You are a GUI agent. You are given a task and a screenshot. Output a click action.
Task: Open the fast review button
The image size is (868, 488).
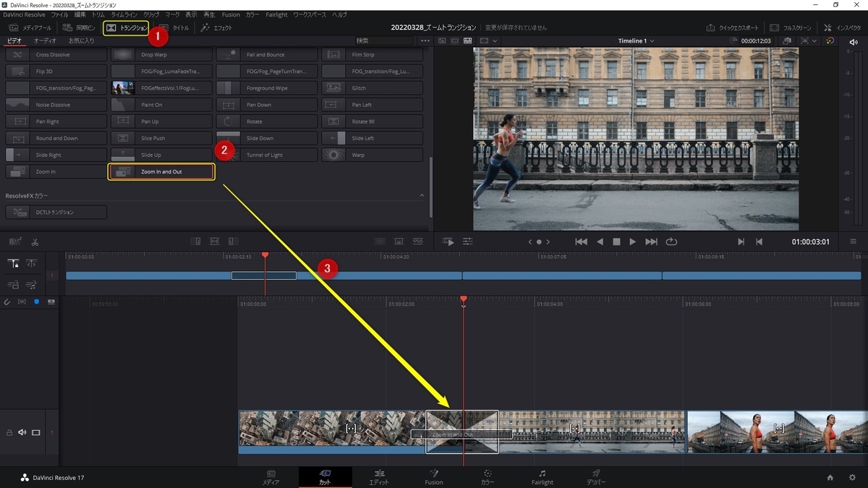448,241
